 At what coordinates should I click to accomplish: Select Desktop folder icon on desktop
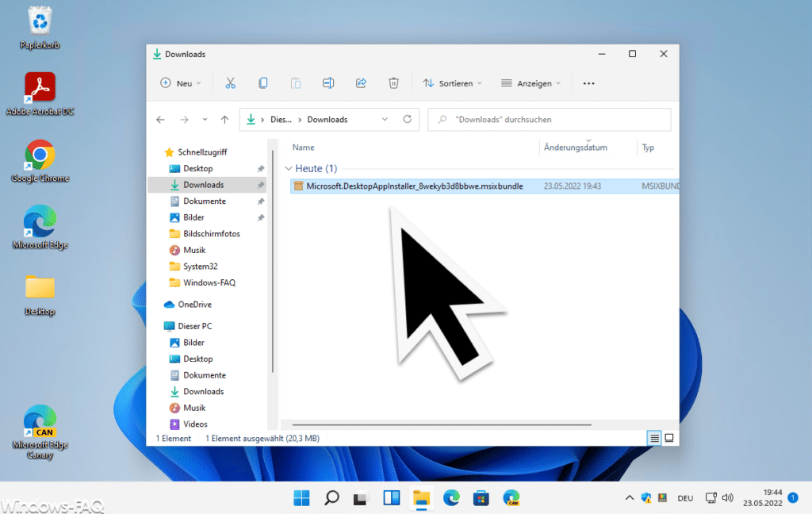pos(40,295)
